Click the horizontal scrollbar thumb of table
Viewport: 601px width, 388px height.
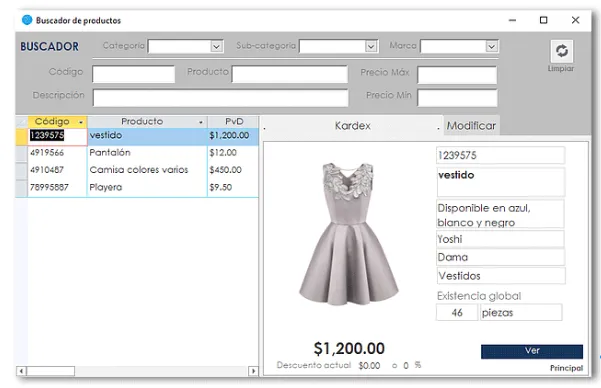click(51, 371)
